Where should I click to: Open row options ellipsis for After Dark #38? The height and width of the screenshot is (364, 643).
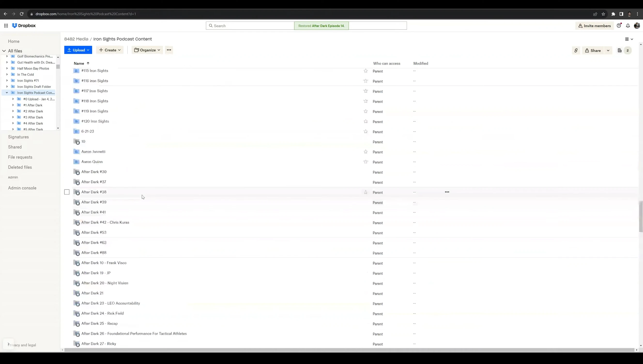(x=447, y=192)
